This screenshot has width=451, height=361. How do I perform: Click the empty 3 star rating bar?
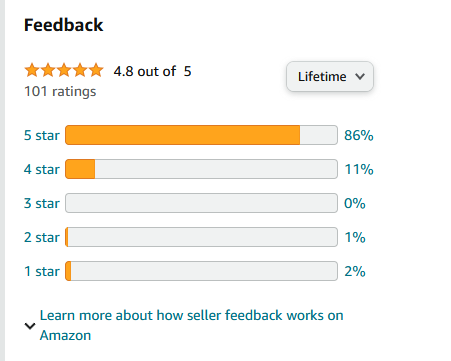[x=201, y=203]
